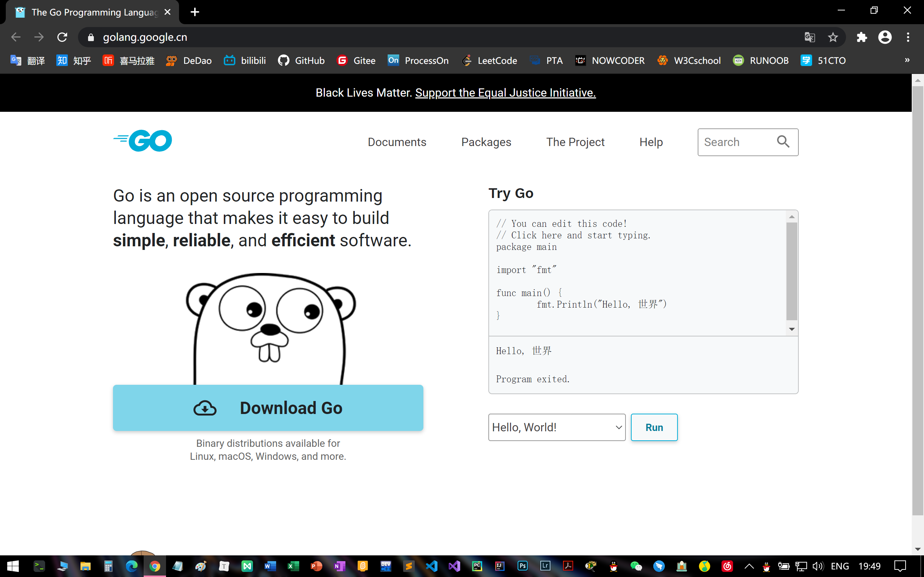Open the Packages menu
This screenshot has height=577, width=924.
pos(486,142)
